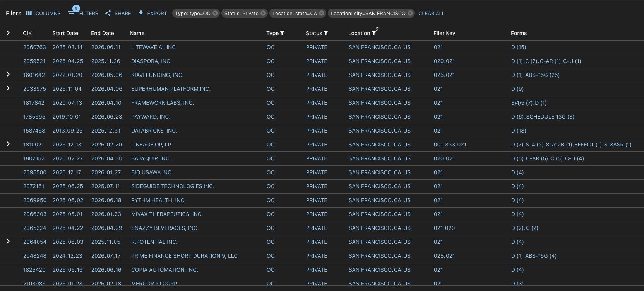Open COPIA AUTOMATION, INC. filer
Image resolution: width=644 pixels, height=291 pixels.
(164, 270)
